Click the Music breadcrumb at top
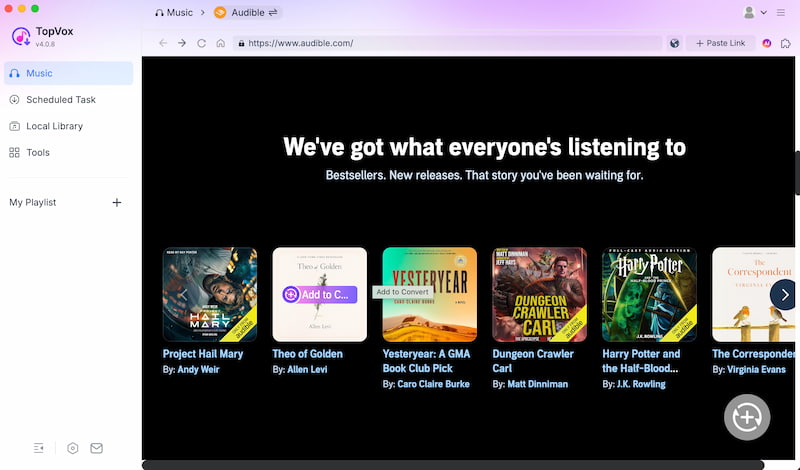This screenshot has height=470, width=800. click(x=174, y=13)
